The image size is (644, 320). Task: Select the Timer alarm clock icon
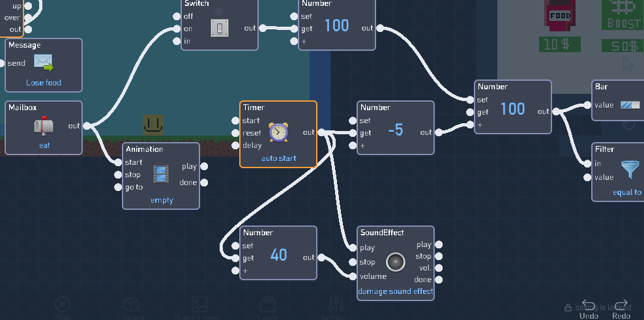[x=278, y=132]
